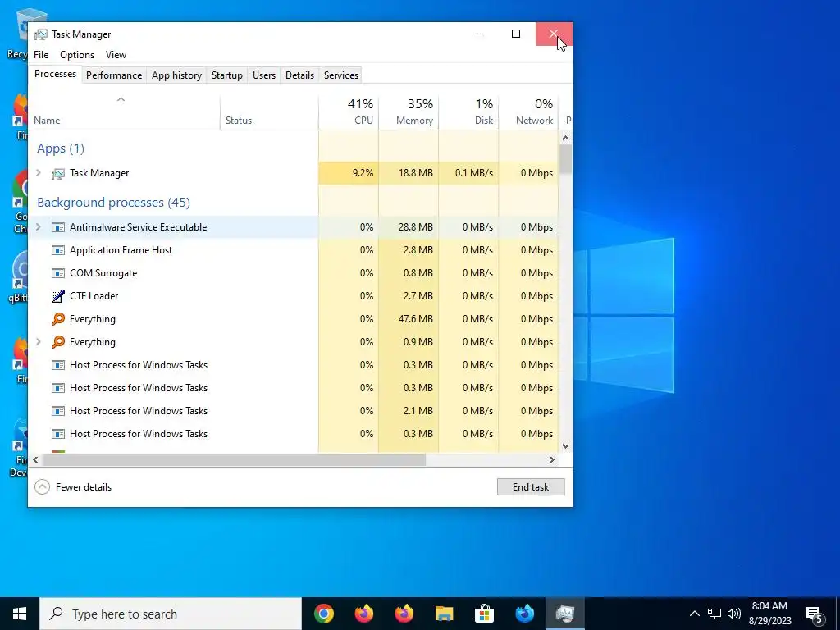Screen dimensions: 840x630
Task: Sort processes by Disk column
Action: click(x=468, y=112)
